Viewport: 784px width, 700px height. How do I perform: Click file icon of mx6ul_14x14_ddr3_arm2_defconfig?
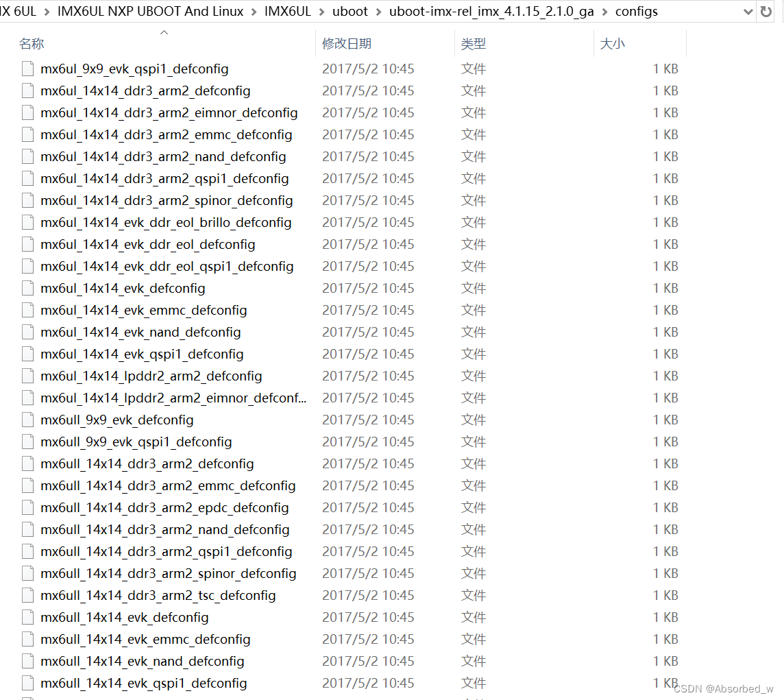click(28, 90)
